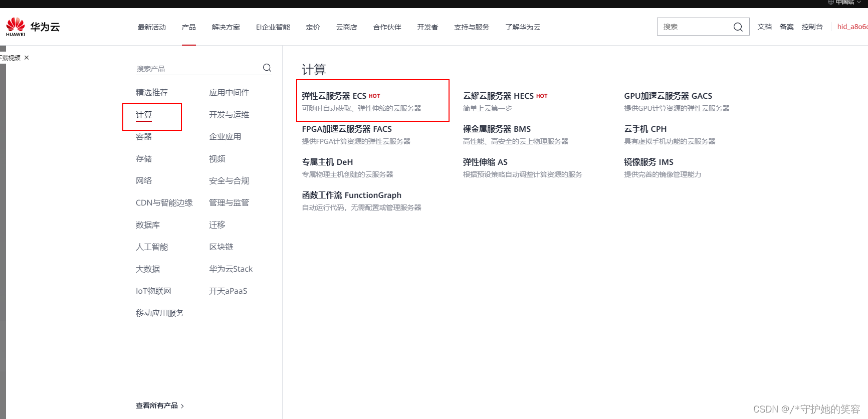
Task: Open the 最新活动 menu
Action: 152,27
